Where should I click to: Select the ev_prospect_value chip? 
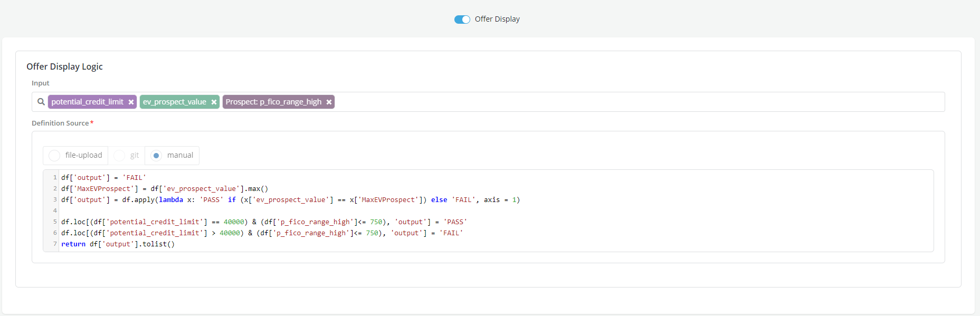coord(174,102)
